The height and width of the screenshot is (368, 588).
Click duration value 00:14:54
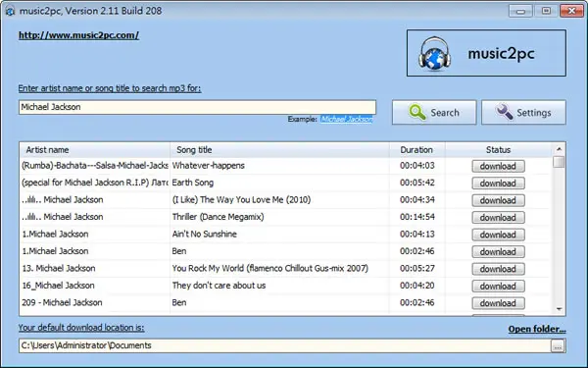[x=417, y=217]
